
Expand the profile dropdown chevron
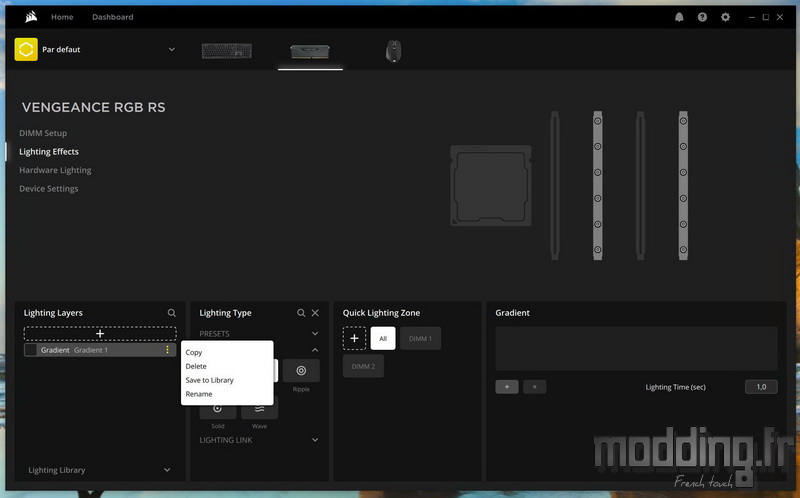(x=172, y=49)
